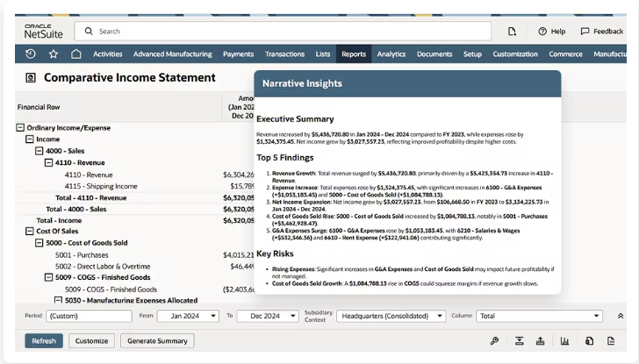Open the Column dropdown set to Total

pyautogui.click(x=539, y=316)
